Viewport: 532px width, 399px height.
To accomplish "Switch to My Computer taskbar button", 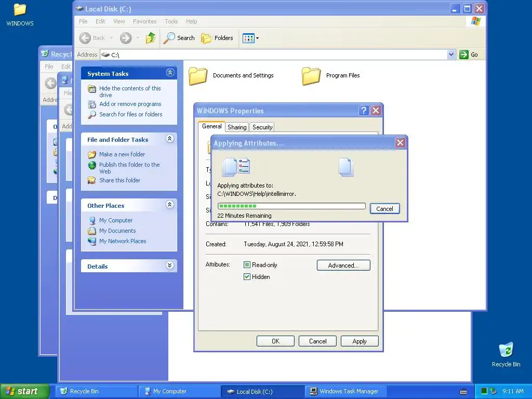I will 180,391.
